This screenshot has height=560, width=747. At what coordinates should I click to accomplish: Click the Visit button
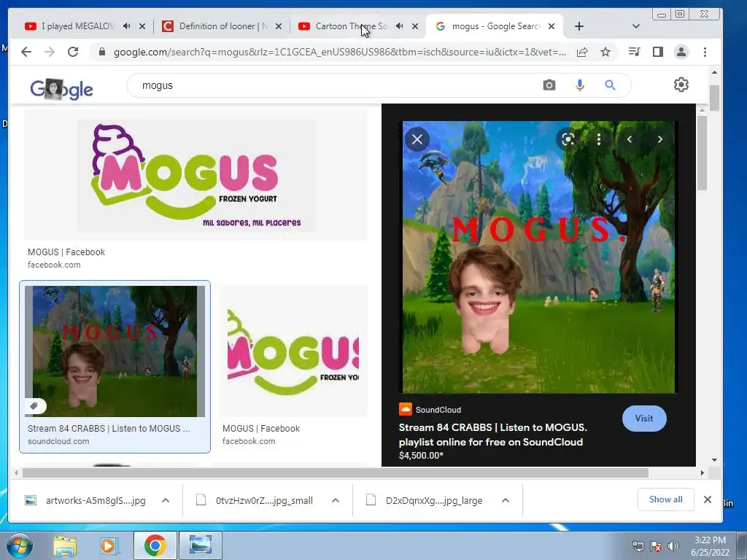(644, 419)
